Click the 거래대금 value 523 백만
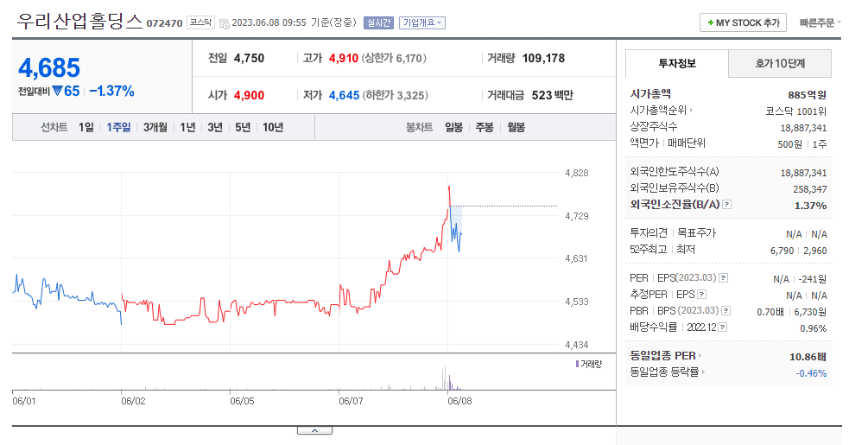 click(x=553, y=95)
